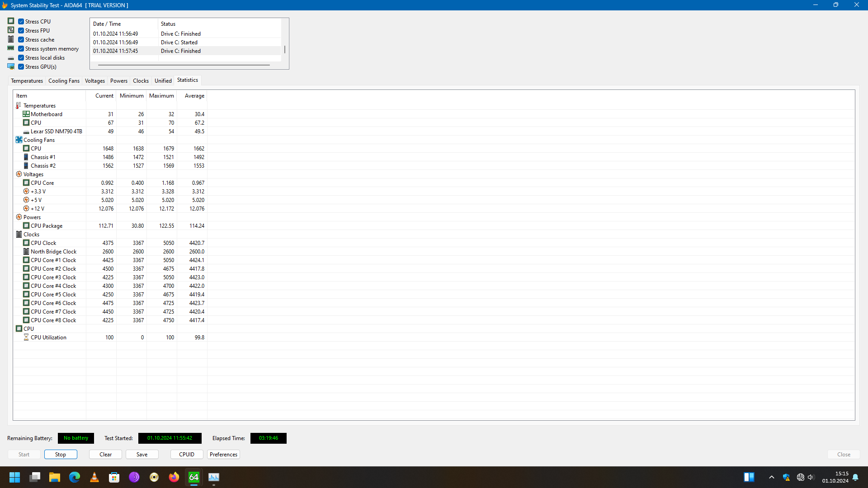Screen dimensions: 868x488
Task: Disable the Stress GPU(s) checkbox
Action: coord(21,67)
